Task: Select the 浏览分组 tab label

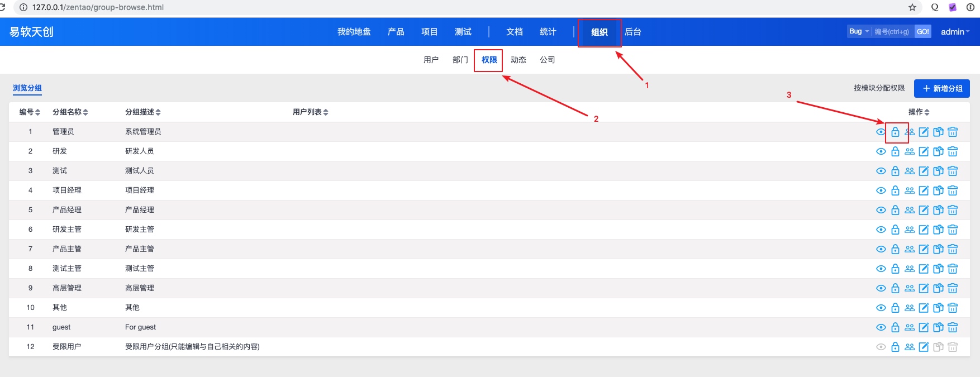Action: pyautogui.click(x=27, y=88)
